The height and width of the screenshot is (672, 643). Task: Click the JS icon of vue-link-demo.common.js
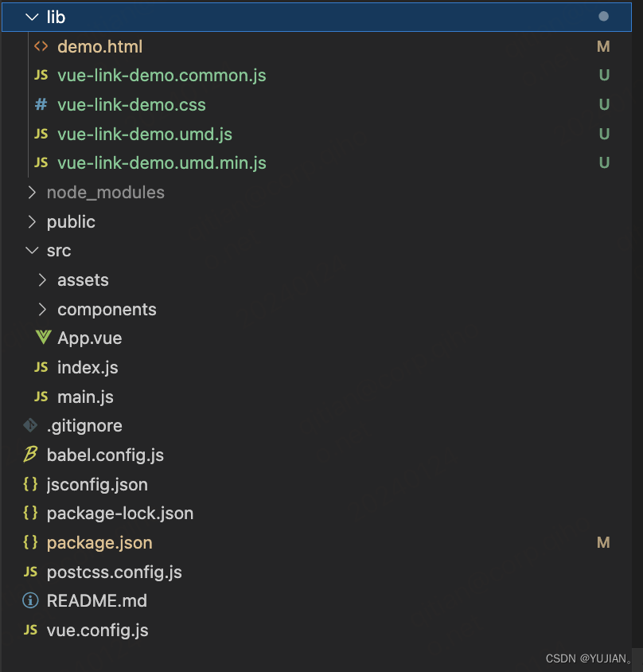pyautogui.click(x=41, y=76)
